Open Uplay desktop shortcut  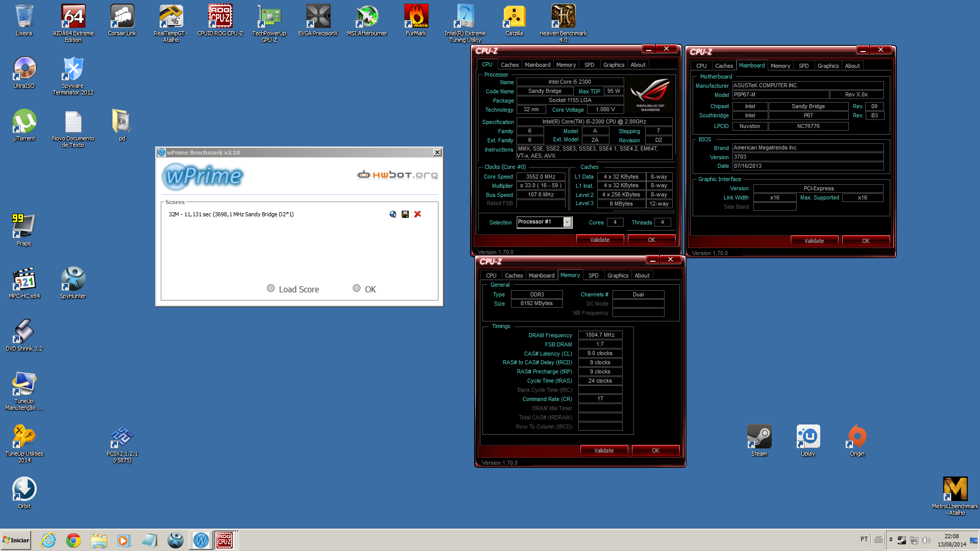[808, 441]
